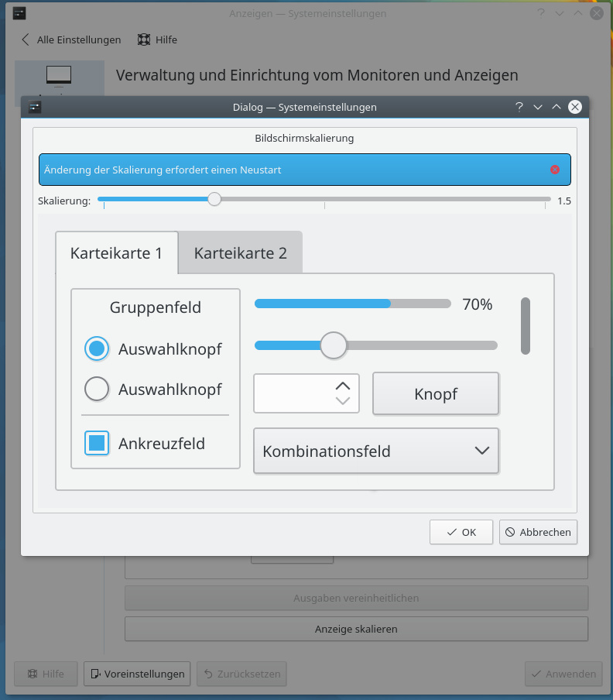Viewport: 613px width, 700px height.
Task: Click the dialog title bar help question mark
Action: 519,107
